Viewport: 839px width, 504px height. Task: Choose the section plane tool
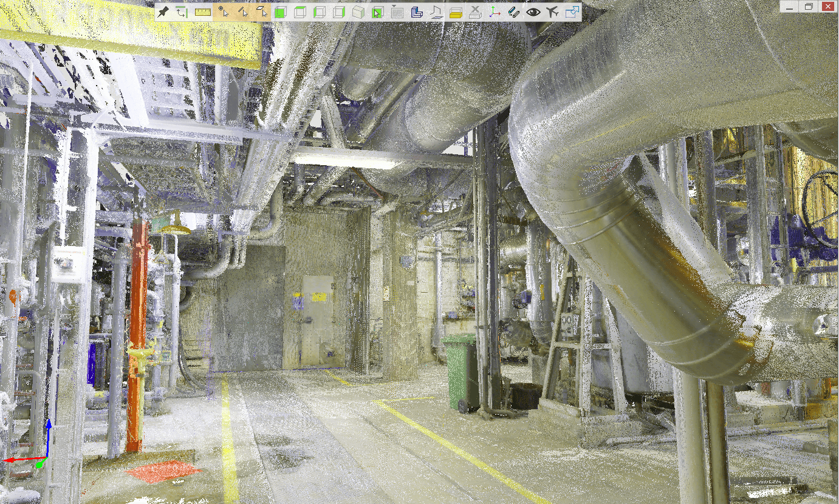click(436, 10)
